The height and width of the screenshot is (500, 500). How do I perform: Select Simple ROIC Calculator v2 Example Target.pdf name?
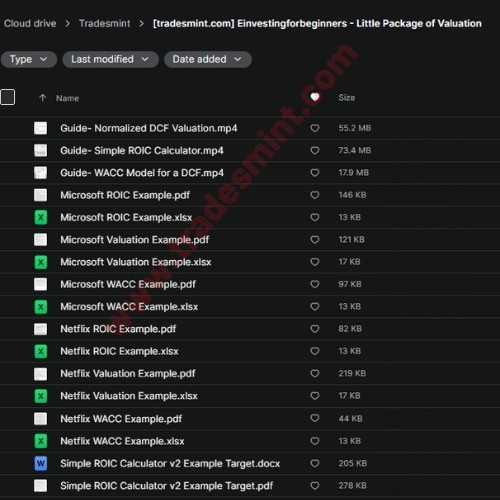[167, 486]
